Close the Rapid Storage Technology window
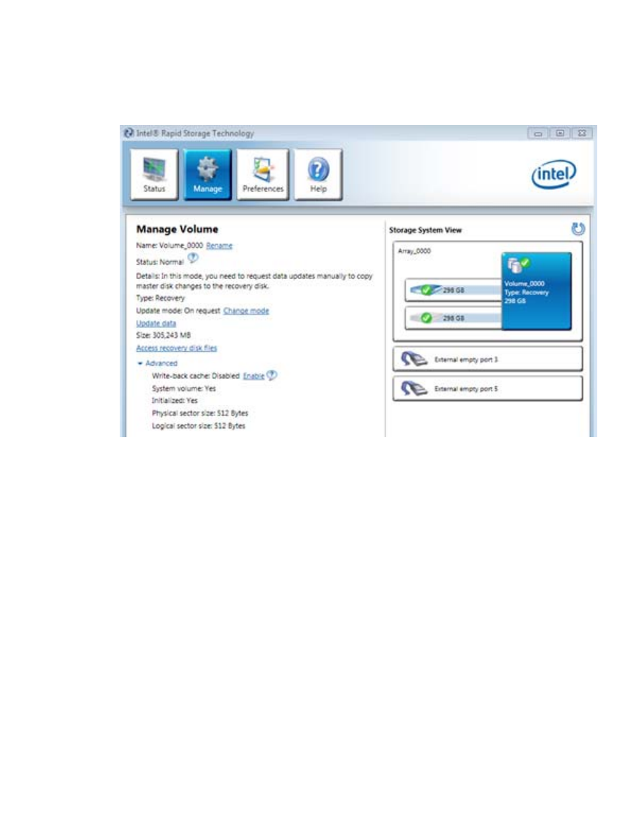The image size is (631, 840). tap(582, 133)
